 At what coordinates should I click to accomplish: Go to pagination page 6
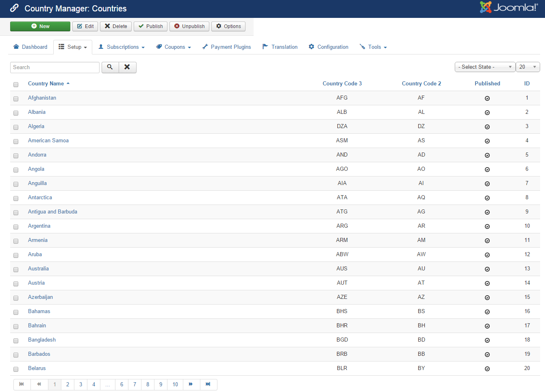point(122,384)
